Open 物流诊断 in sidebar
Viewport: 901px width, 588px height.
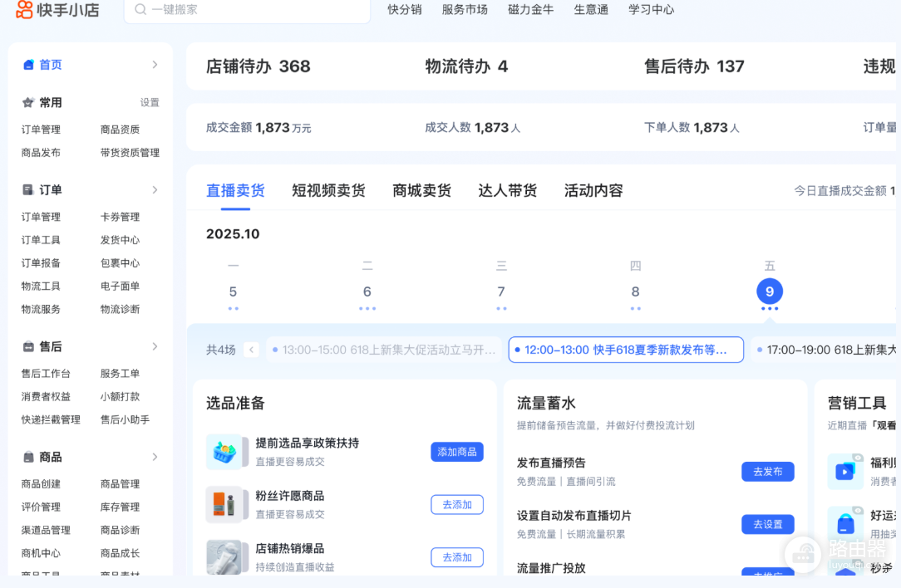(120, 309)
